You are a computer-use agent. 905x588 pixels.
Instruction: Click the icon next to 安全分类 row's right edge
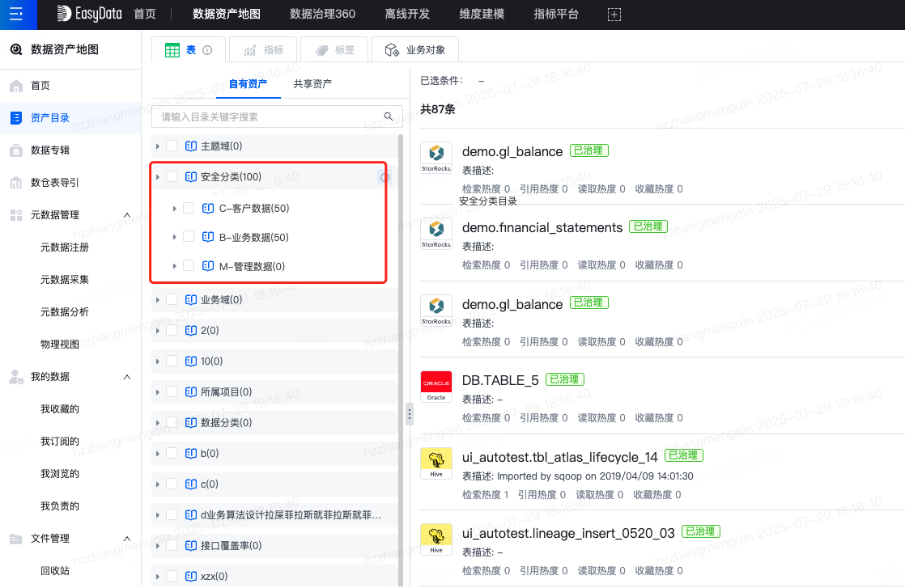(385, 177)
